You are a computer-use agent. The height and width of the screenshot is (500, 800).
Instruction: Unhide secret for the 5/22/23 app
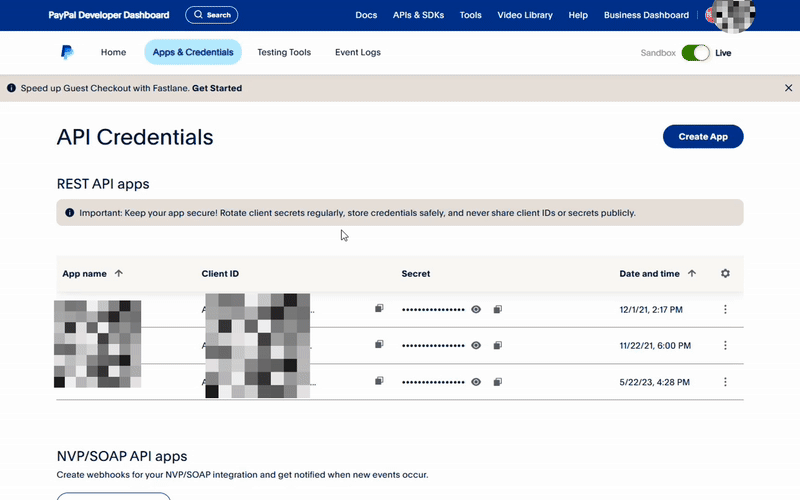coord(476,382)
